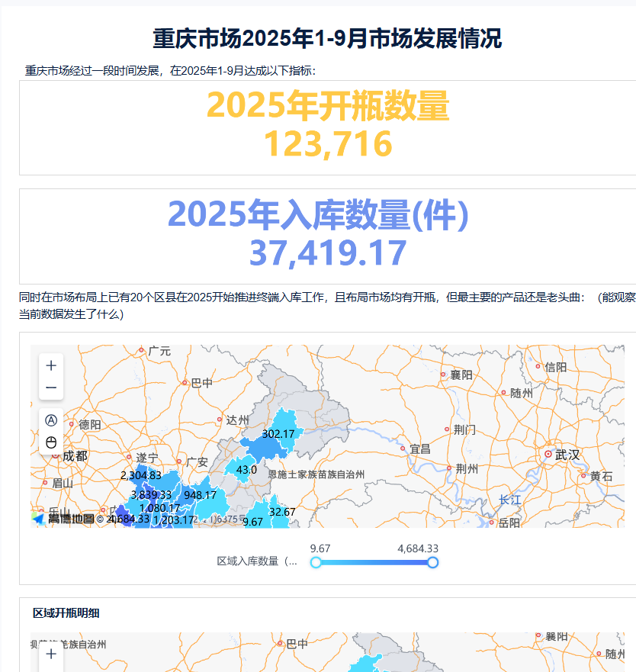The height and width of the screenshot is (672, 636).
Task: Select the map region labeled 43.0
Action: click(246, 470)
